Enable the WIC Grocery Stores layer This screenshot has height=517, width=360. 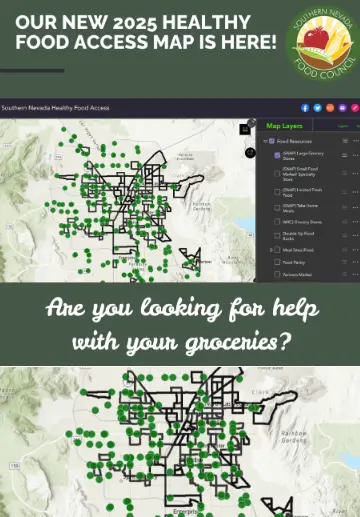click(277, 222)
